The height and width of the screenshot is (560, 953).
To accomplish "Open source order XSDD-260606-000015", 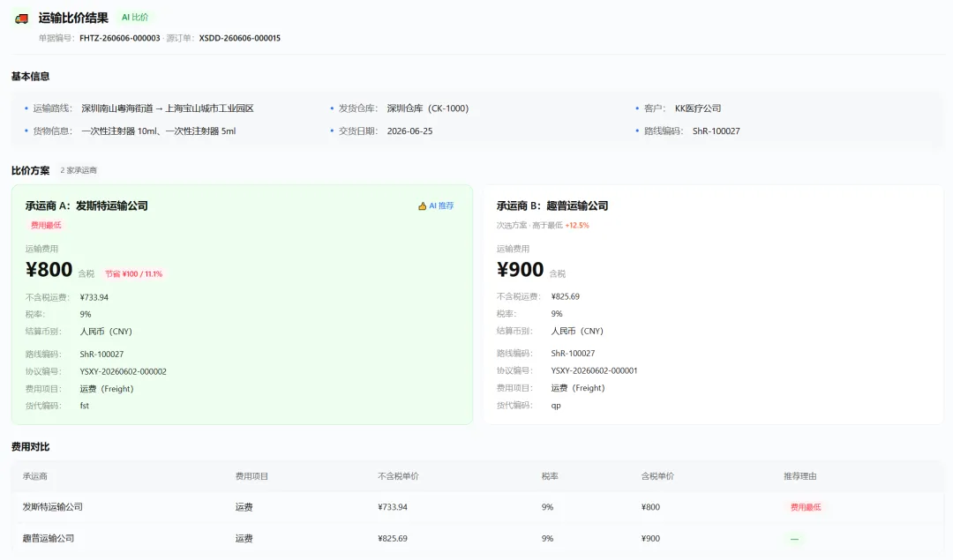I will tap(239, 38).
